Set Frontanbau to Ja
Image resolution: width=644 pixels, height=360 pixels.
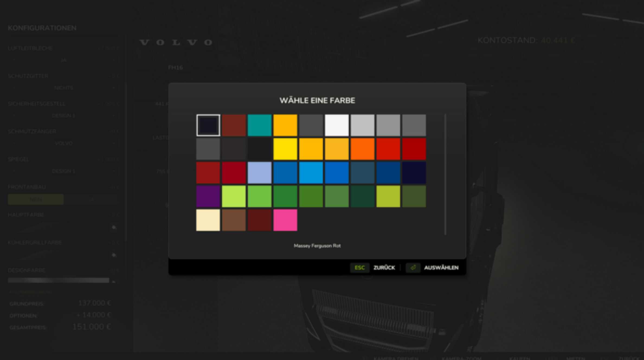91,199
